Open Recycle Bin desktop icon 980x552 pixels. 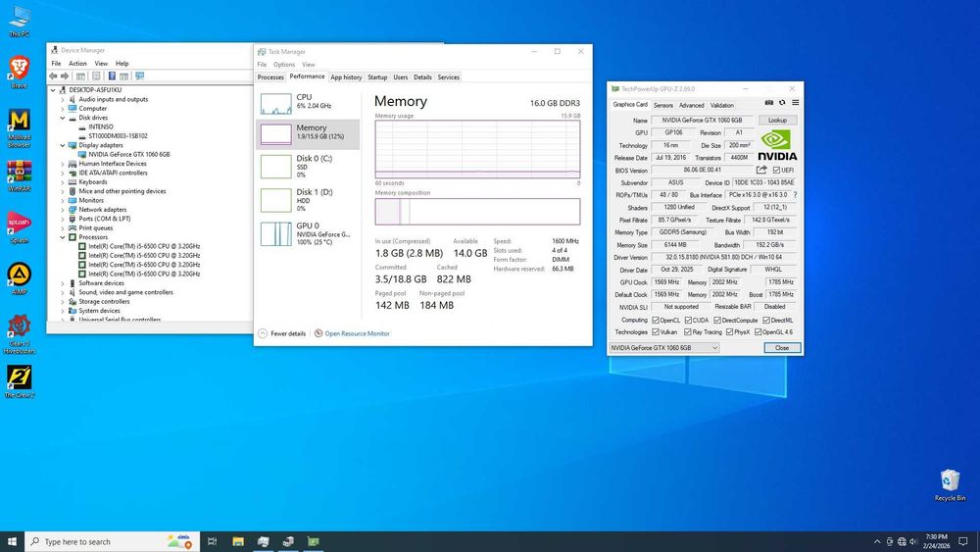pos(950,485)
